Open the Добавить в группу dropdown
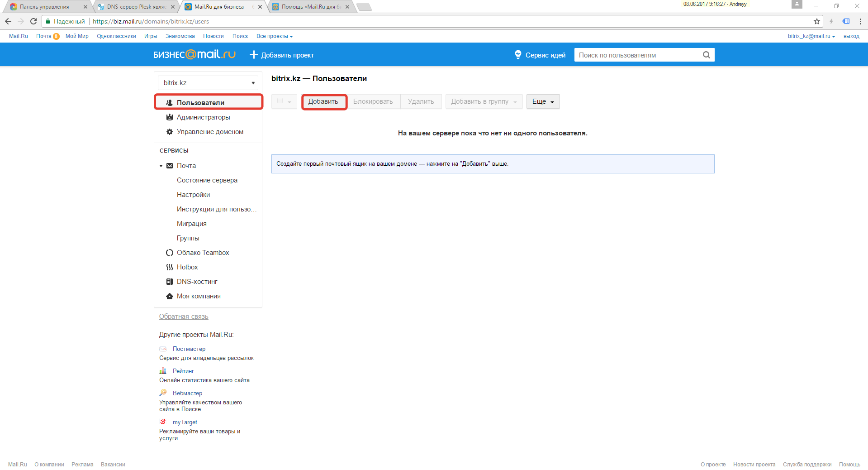The height and width of the screenshot is (470, 868). [x=484, y=101]
